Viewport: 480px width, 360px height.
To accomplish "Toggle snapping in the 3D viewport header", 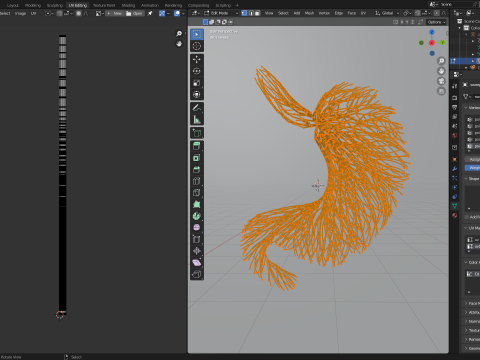I will tap(418, 13).
